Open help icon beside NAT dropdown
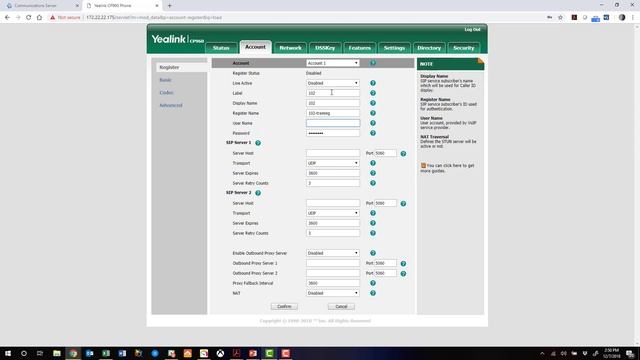640x360 pixels. pos(373,293)
